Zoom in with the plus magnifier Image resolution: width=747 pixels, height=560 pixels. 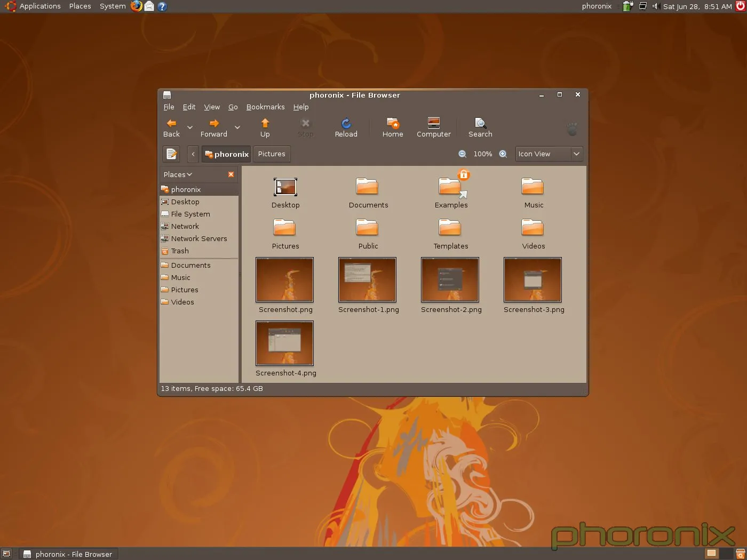click(x=503, y=154)
